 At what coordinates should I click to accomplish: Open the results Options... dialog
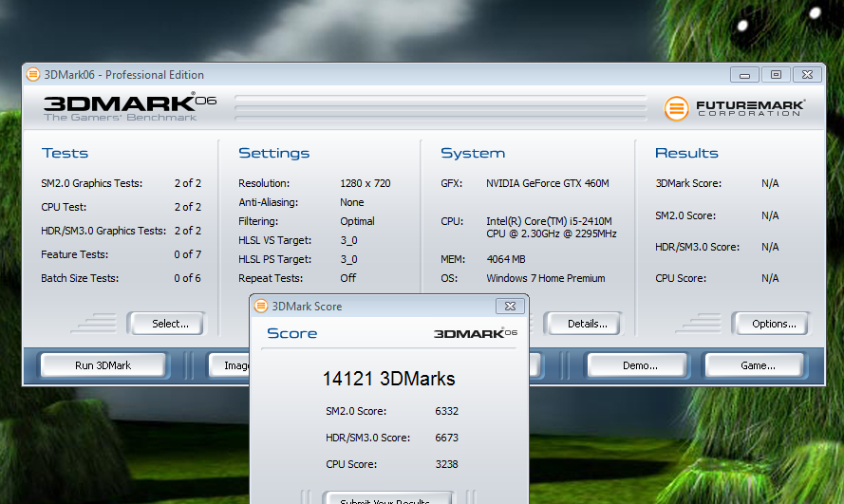(774, 324)
